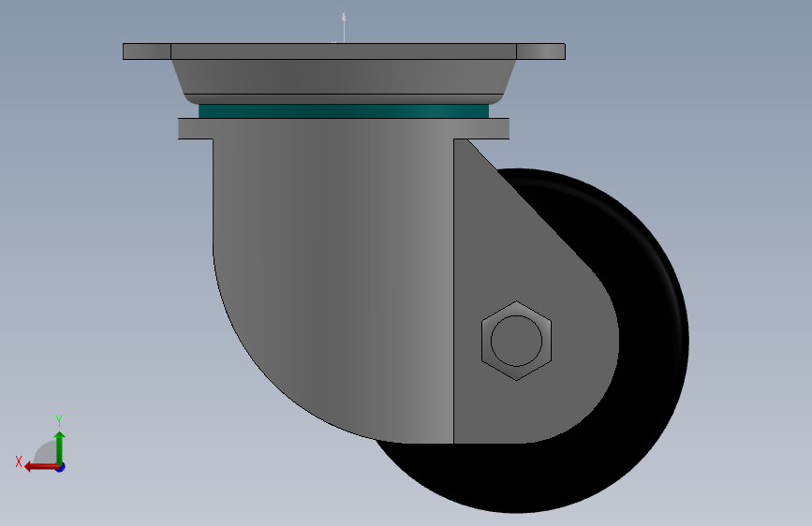Click the white vertical origin axis arrow
The image size is (812, 526).
click(x=344, y=27)
